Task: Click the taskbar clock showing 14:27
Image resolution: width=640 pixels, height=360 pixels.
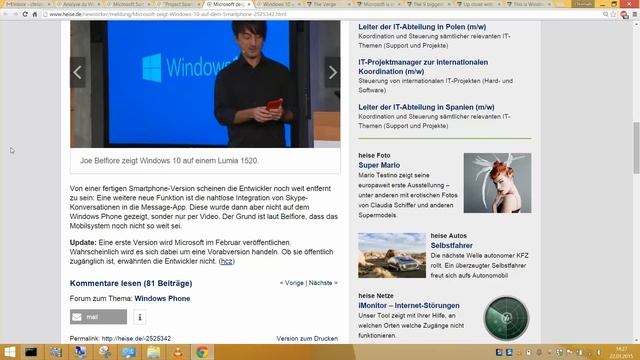Action: pyautogui.click(x=621, y=352)
